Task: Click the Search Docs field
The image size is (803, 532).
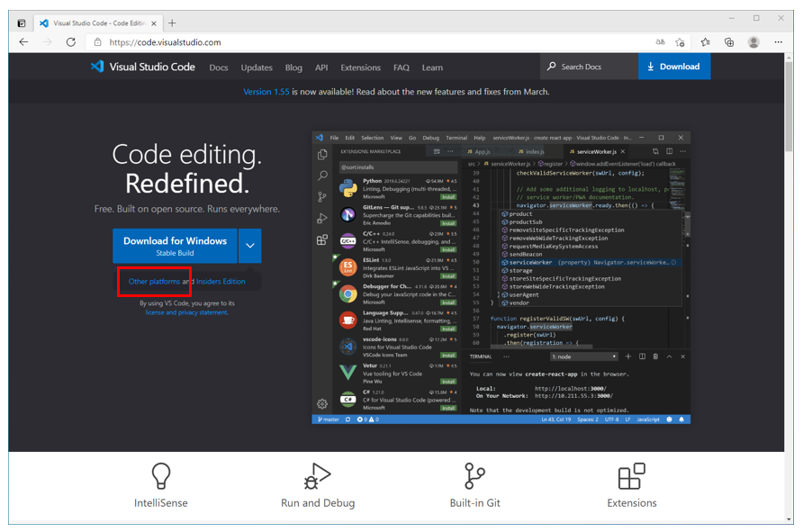Action: click(x=589, y=67)
